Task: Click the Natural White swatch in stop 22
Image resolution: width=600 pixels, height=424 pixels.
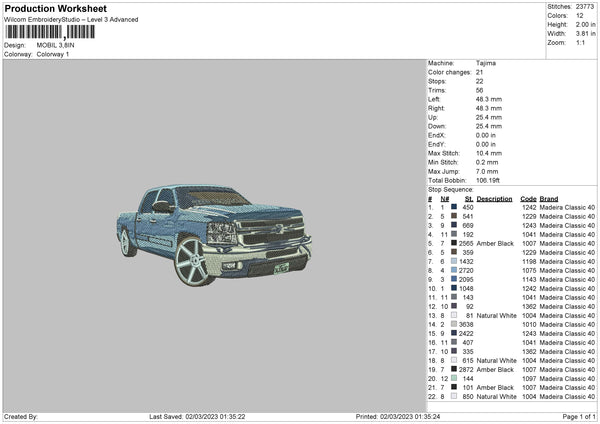Action: [453, 396]
